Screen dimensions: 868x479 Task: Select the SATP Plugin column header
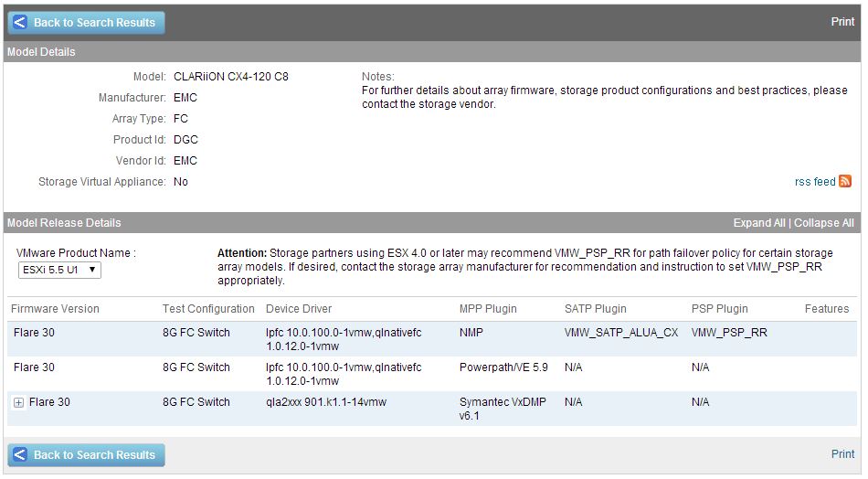pyautogui.click(x=595, y=308)
